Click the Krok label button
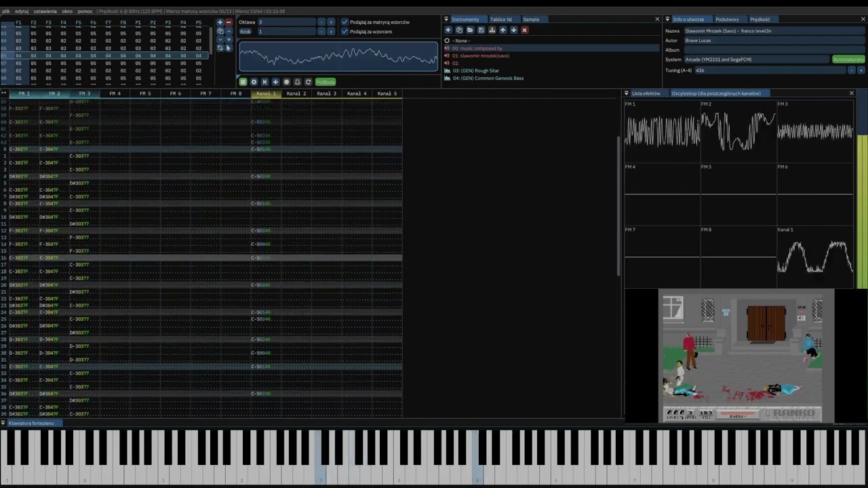 [x=245, y=31]
